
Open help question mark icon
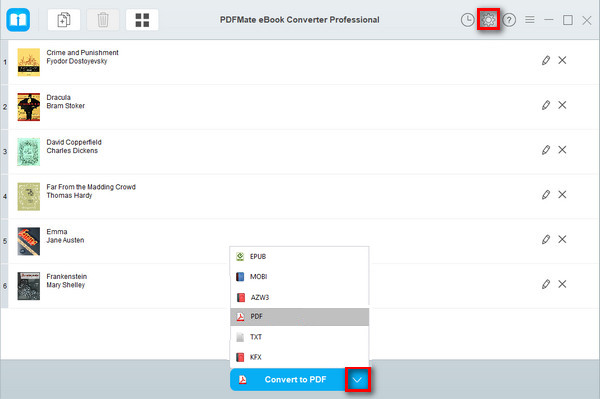[x=509, y=20]
